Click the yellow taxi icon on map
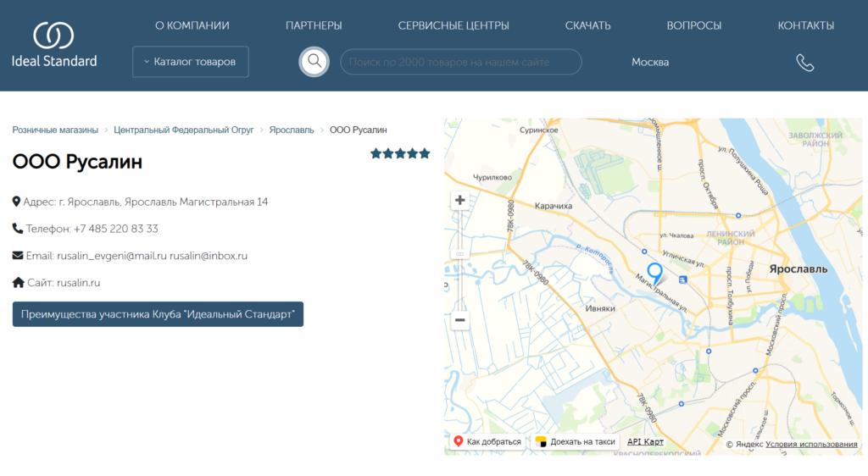 (541, 441)
